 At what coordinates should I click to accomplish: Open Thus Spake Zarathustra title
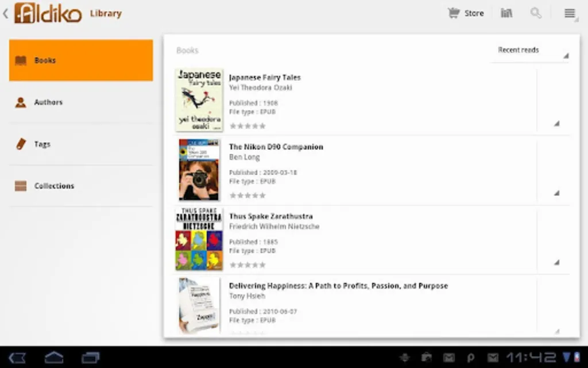271,216
